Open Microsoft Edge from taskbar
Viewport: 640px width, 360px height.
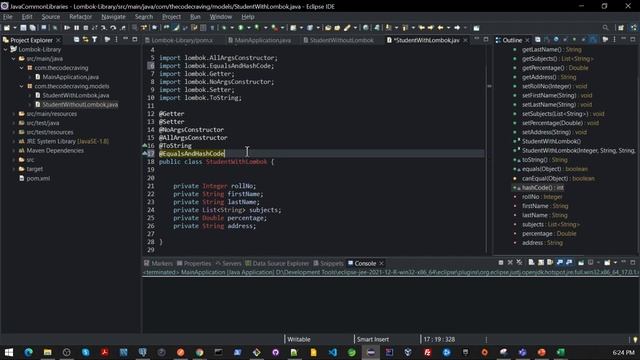28,352
